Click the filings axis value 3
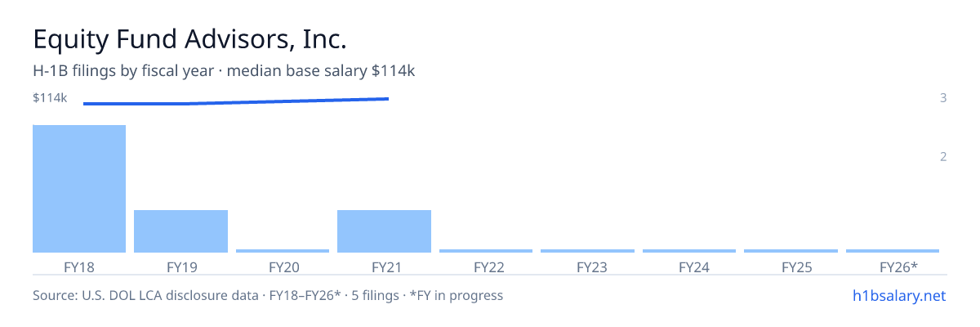The height and width of the screenshot is (327, 980). [x=943, y=98]
